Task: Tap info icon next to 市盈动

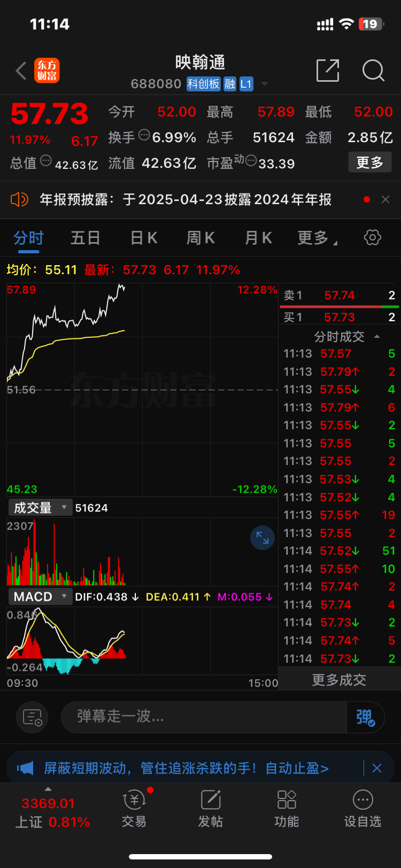Action: (x=251, y=160)
